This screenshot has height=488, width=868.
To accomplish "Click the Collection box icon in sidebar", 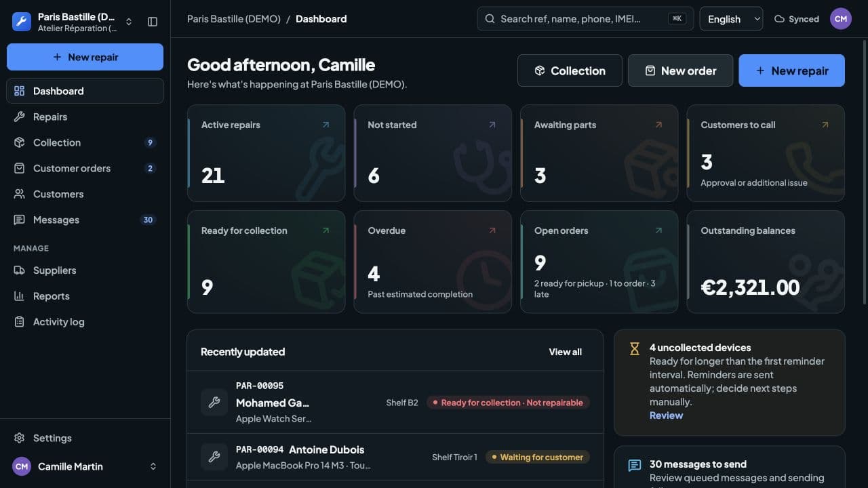I will point(20,142).
